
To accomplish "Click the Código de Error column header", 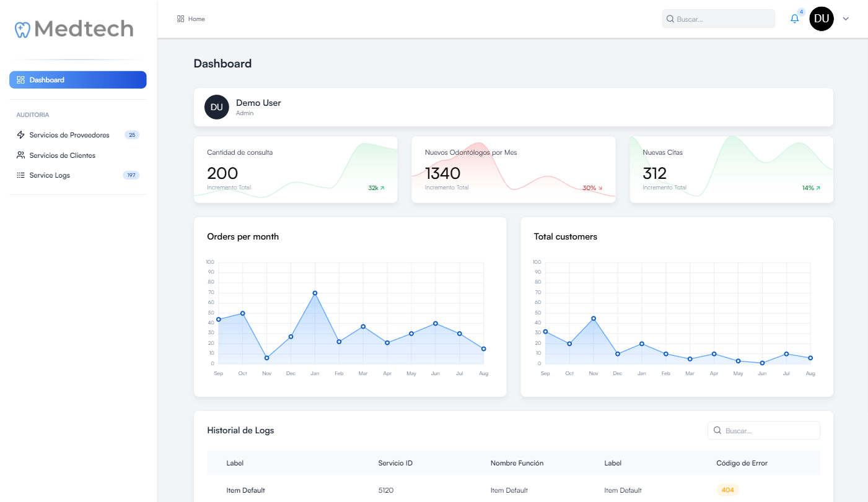I will pyautogui.click(x=742, y=463).
